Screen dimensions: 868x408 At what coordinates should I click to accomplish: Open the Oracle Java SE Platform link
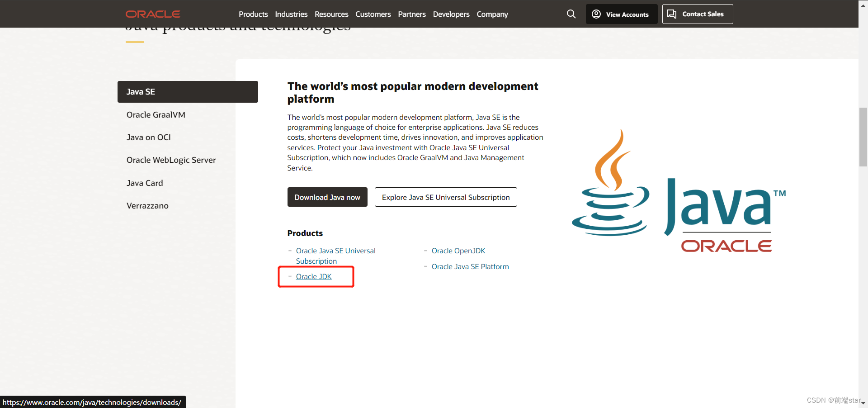point(470,266)
